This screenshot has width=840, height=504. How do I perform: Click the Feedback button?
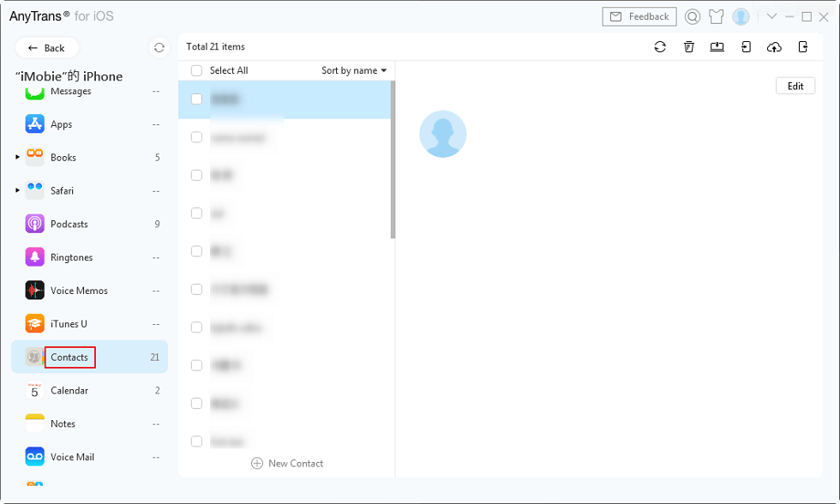[639, 16]
